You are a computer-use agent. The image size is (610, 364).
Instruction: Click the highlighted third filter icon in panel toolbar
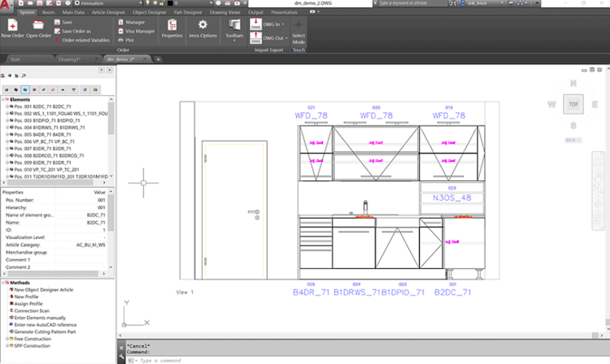25,89
